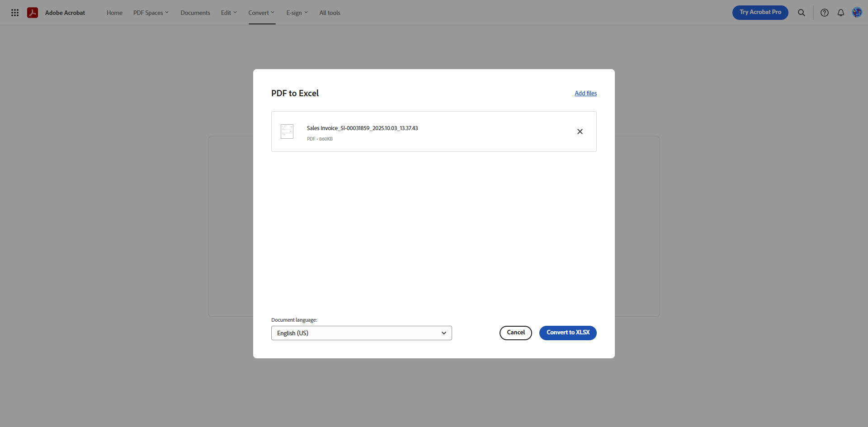
Task: View notifications via the bell icon
Action: click(x=841, y=12)
